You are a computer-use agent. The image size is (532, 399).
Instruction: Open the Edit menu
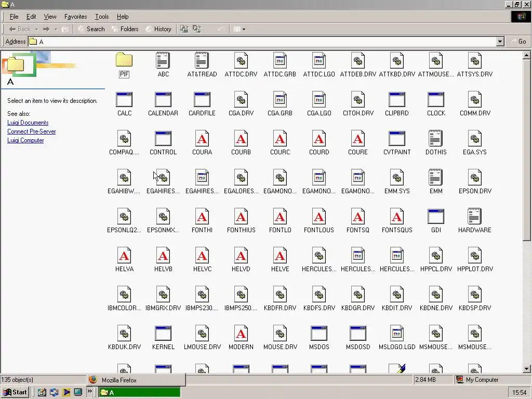coord(31,17)
